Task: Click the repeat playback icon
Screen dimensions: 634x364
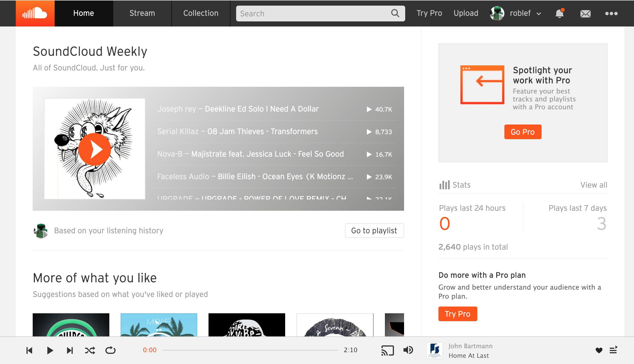Action: click(110, 350)
